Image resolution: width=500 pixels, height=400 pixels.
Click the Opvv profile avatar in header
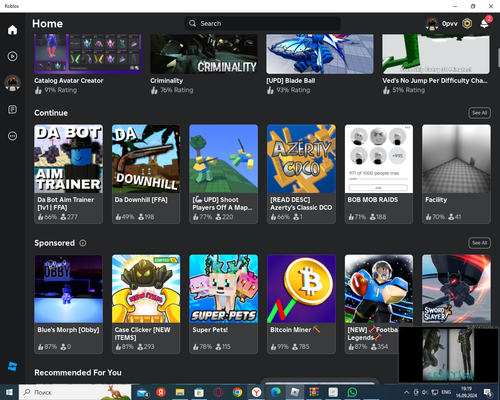point(432,24)
